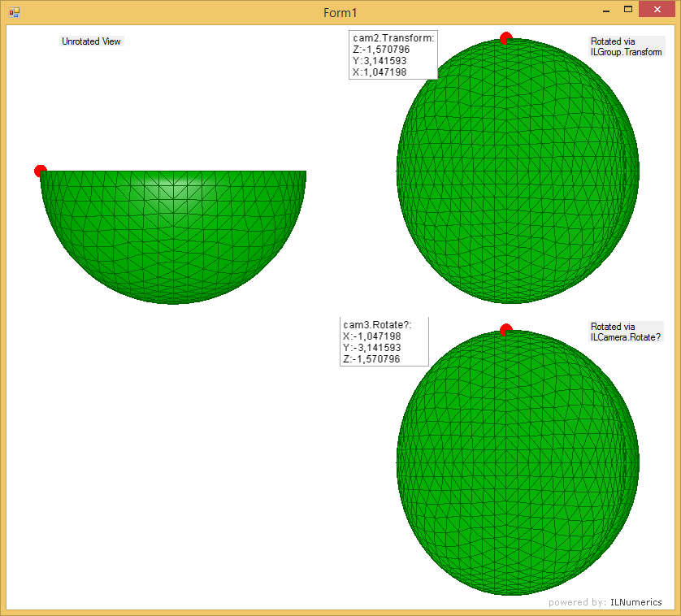Click the green sphere rotated via ILCamera.Rotate
The width and height of the screenshot is (681, 616).
pos(518,462)
